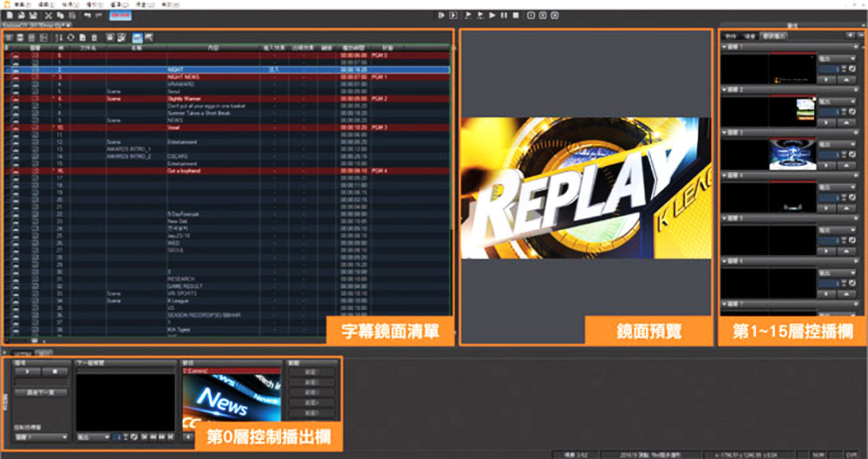Select the row 'AWARDS INTRO_1'

[227, 149]
